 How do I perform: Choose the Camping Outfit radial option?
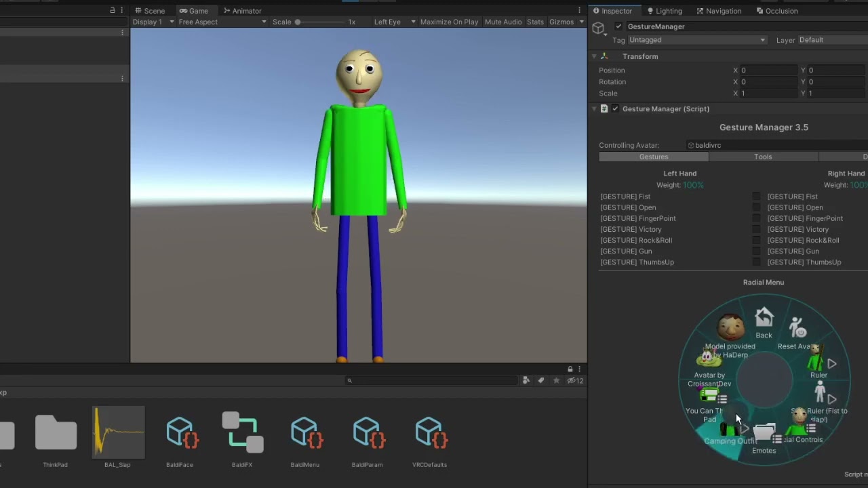click(x=730, y=434)
